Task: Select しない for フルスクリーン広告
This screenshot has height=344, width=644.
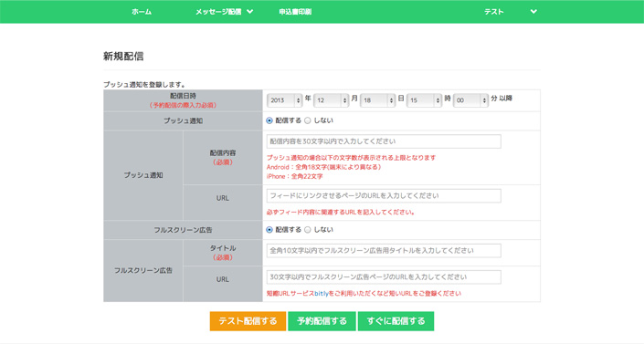Action: 308,230
